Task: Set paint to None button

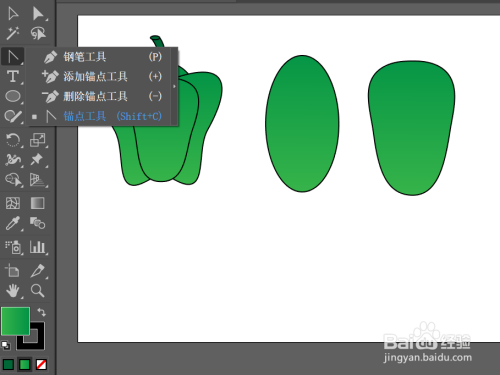Action: tap(41, 365)
